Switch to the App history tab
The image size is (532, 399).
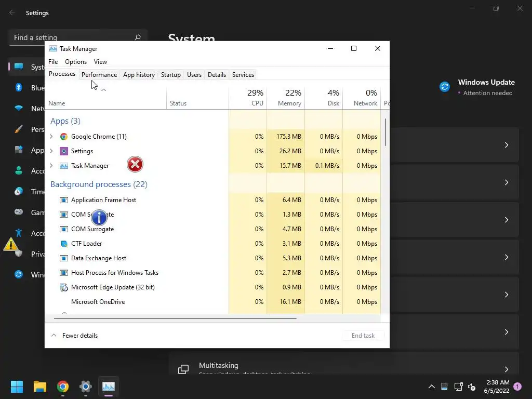pos(139,75)
